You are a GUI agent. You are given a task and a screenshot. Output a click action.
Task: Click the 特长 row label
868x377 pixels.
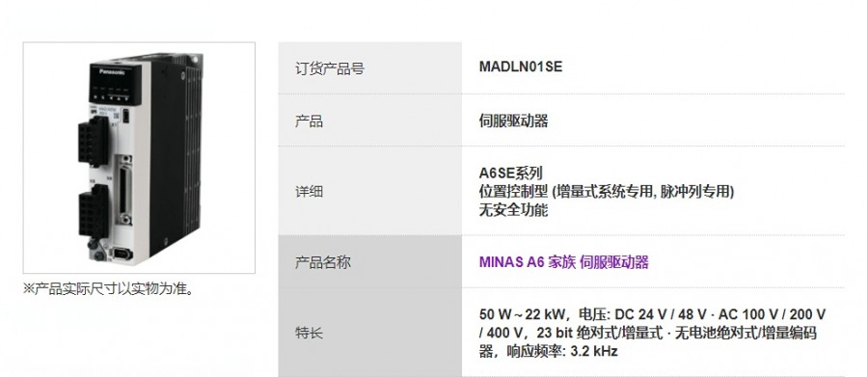(x=309, y=334)
